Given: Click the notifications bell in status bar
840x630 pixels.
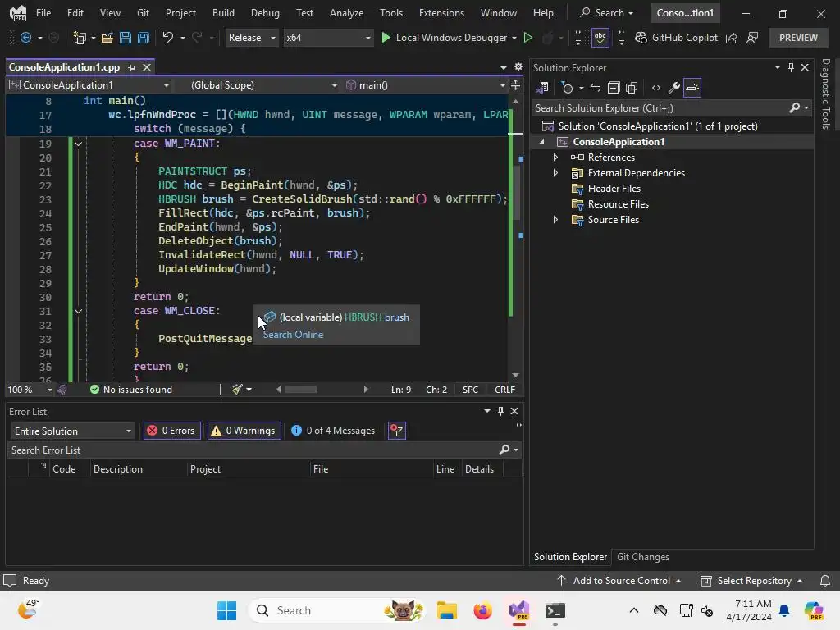Looking at the screenshot, I should 825,581.
